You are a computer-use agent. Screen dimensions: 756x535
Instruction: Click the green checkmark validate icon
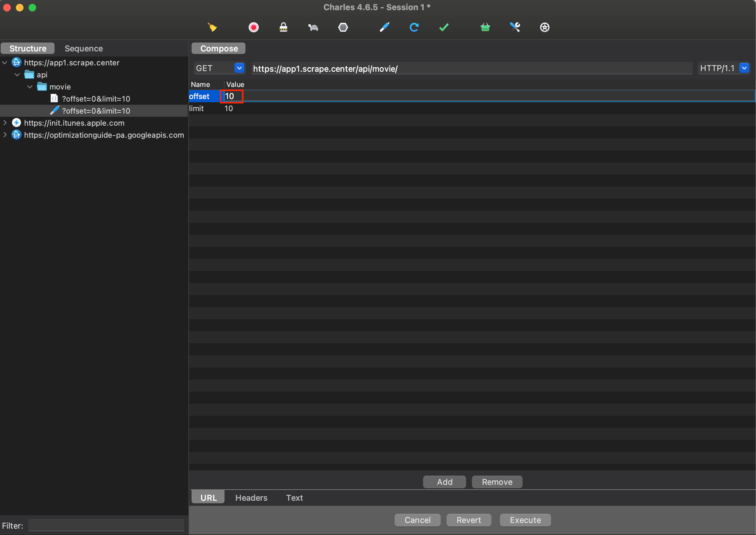click(x=444, y=27)
